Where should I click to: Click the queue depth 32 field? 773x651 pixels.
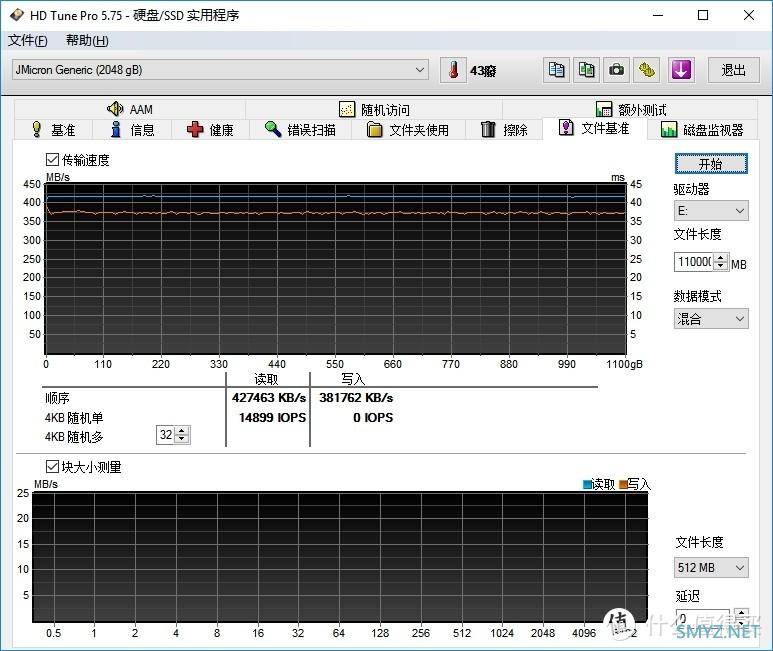[x=166, y=435]
